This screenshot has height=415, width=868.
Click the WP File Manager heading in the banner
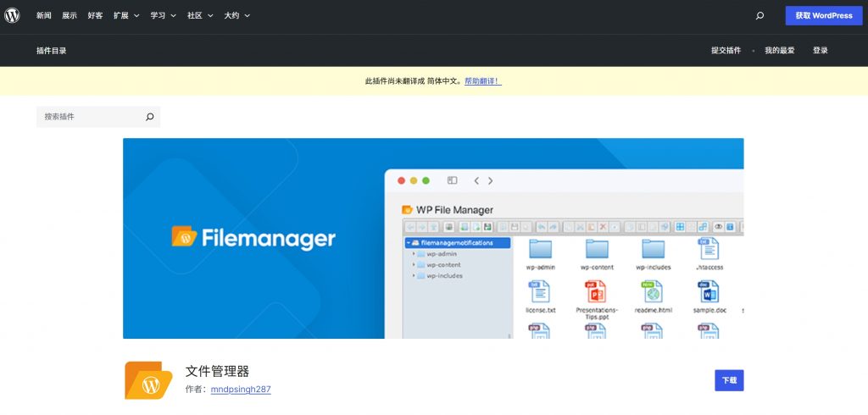[454, 210]
